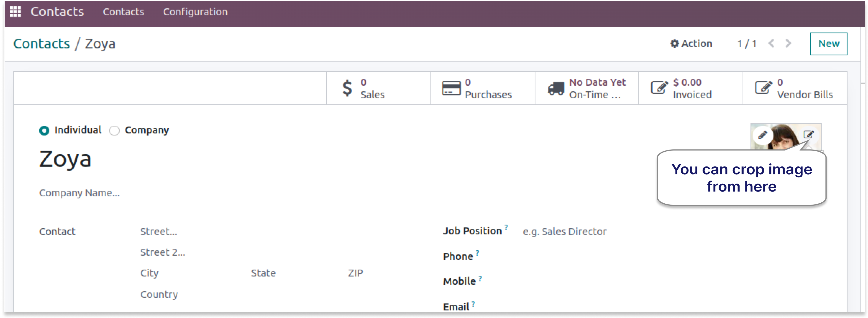Open On-Time delivery truck stat
This screenshot has width=868, height=318.
pos(586,88)
